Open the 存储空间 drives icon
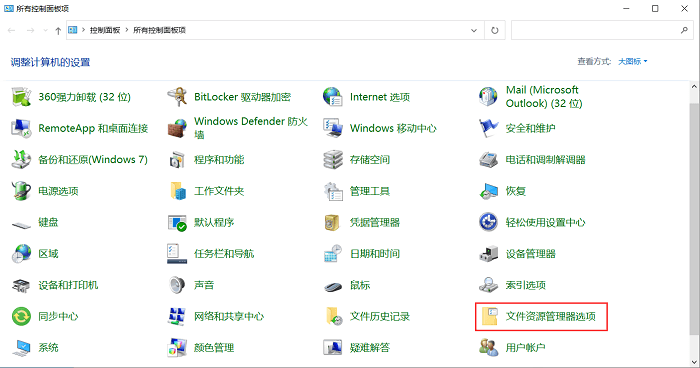 click(333, 159)
